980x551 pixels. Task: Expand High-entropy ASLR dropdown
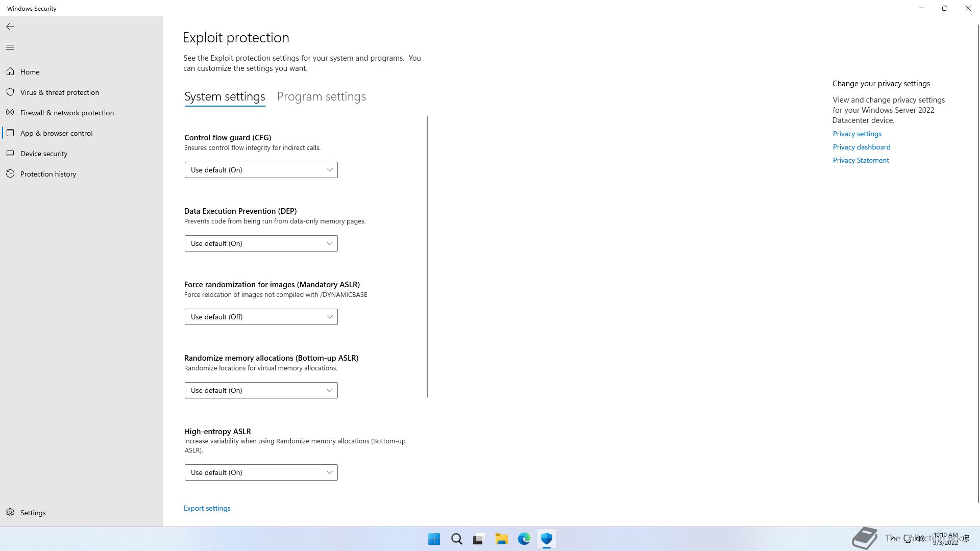tap(261, 472)
